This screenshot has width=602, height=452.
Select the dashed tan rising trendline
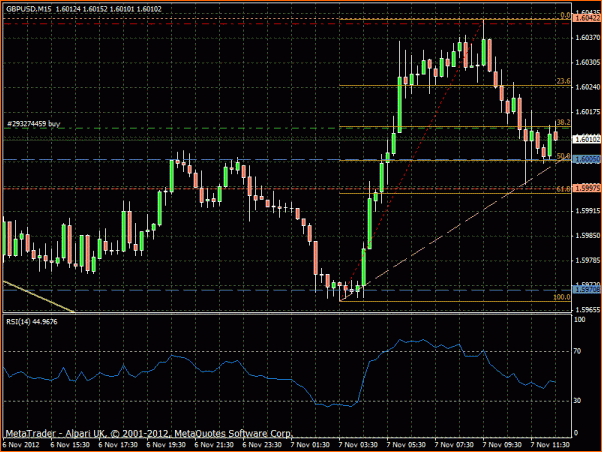[453, 229]
